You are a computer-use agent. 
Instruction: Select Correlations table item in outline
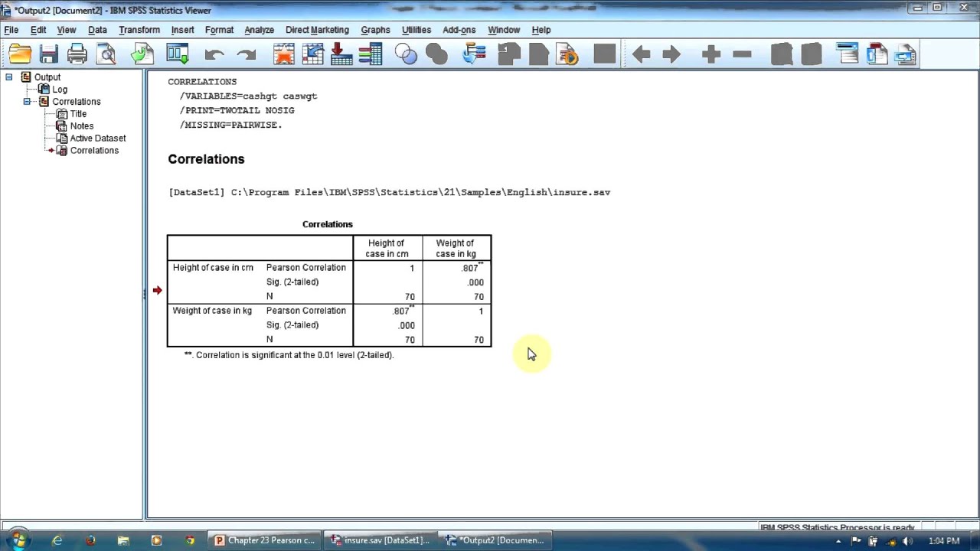[x=94, y=151]
